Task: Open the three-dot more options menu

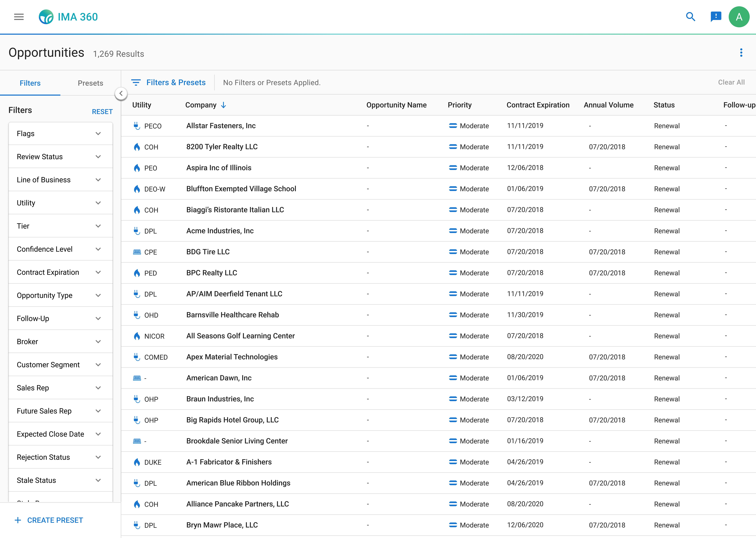Action: pyautogui.click(x=741, y=53)
